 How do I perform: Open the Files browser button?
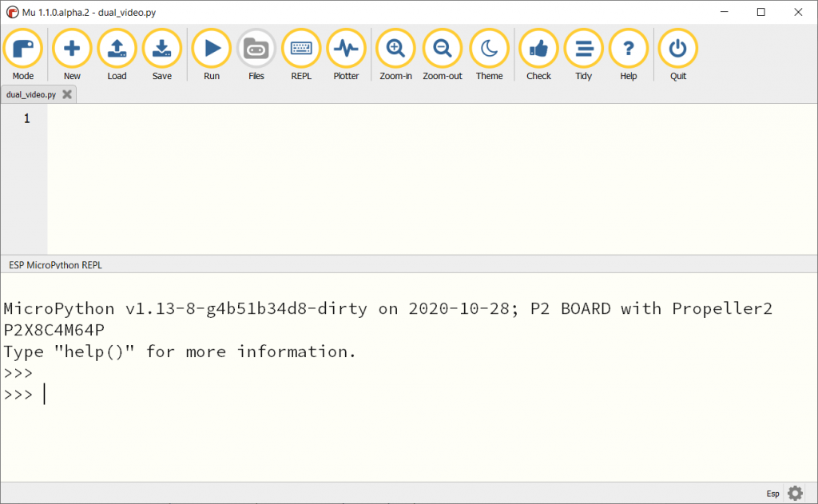(256, 49)
